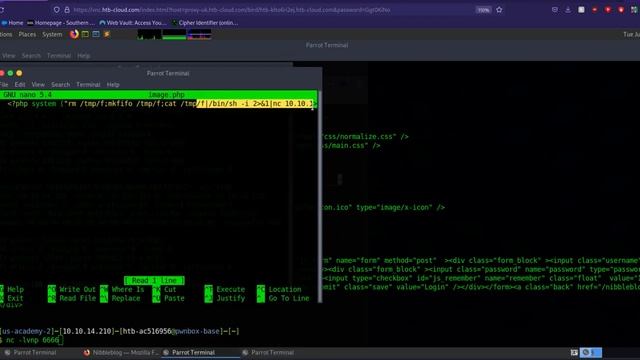Click the orange lightning launcher icon
The height and width of the screenshot is (360, 640).
tap(107, 34)
